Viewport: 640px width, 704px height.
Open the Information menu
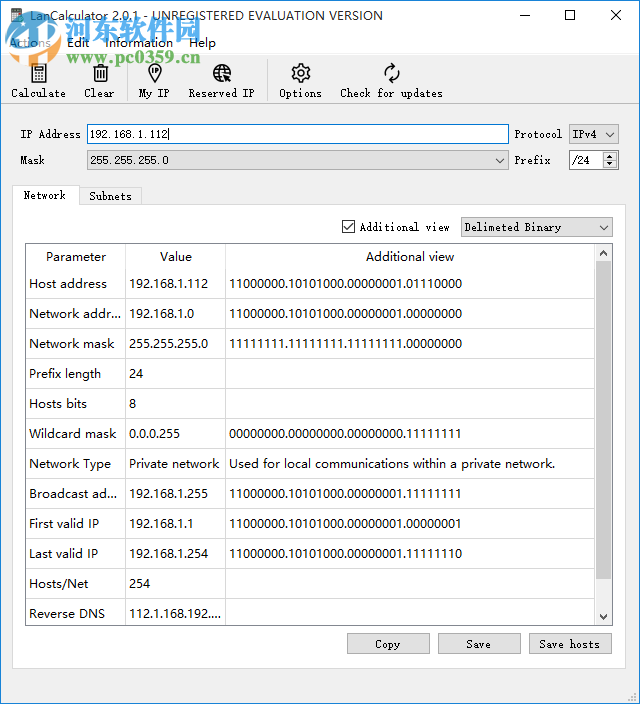point(139,43)
